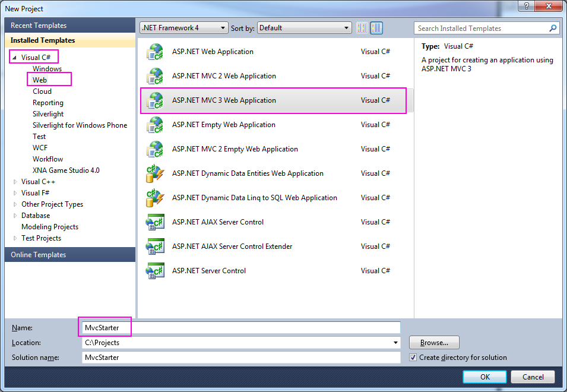Expand the Visual F# tree node
The height and width of the screenshot is (392, 567).
coord(15,193)
